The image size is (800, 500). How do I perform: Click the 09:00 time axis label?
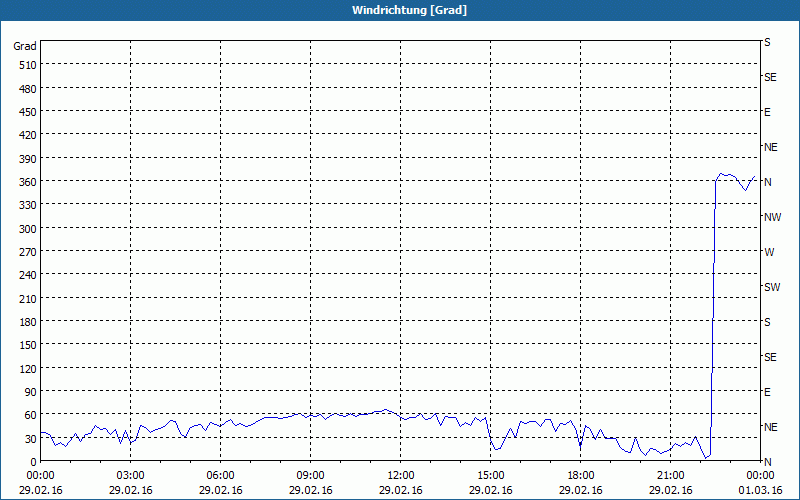click(x=310, y=476)
